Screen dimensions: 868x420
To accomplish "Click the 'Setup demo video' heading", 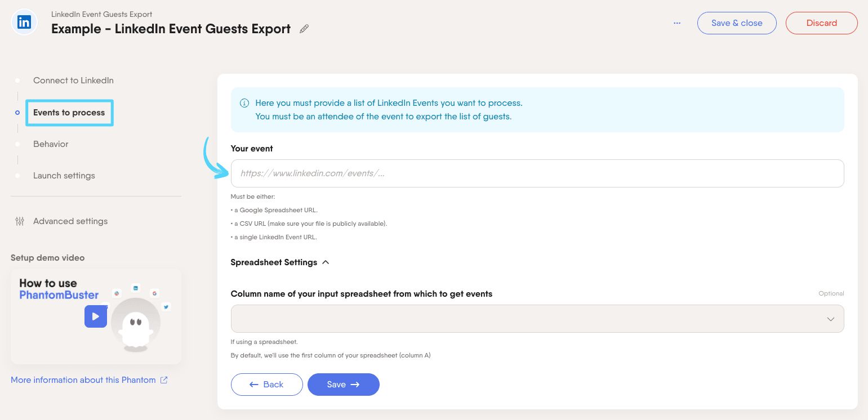I will pyautogui.click(x=48, y=258).
